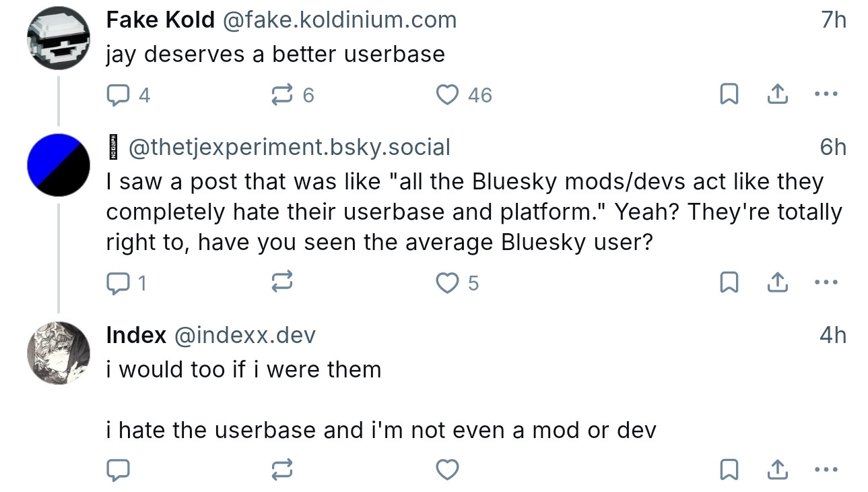868x492 pixels.
Task: Reply to Index's post
Action: [119, 470]
